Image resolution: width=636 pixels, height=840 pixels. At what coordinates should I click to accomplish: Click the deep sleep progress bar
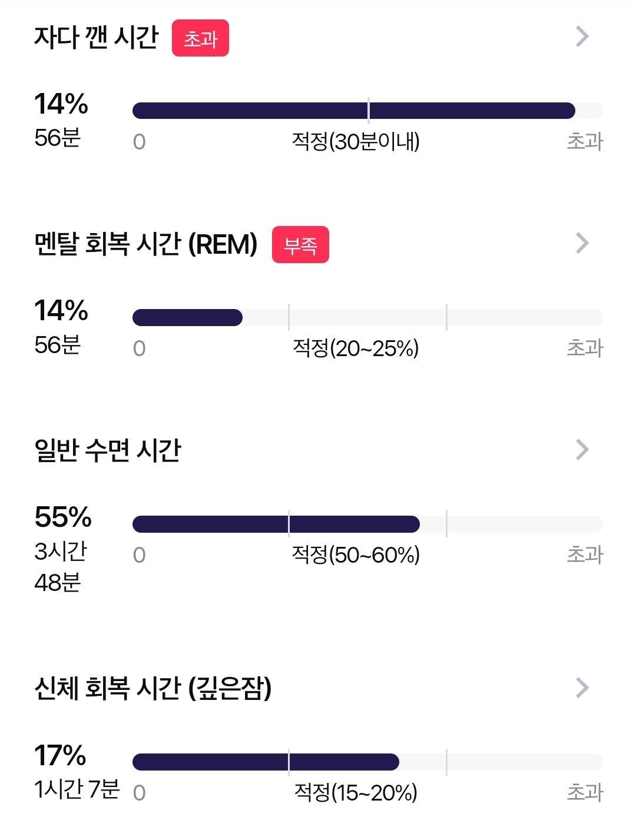tap(367, 762)
